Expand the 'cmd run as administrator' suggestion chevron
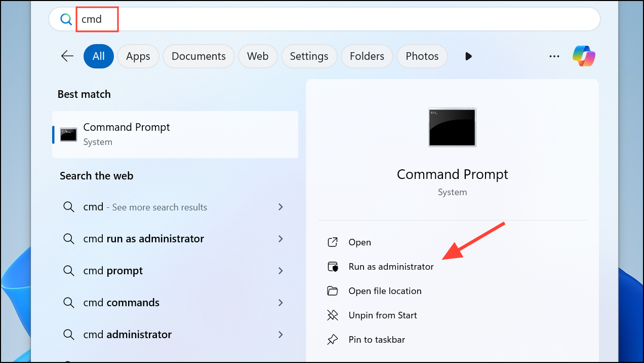This screenshot has height=363, width=644. [280, 239]
